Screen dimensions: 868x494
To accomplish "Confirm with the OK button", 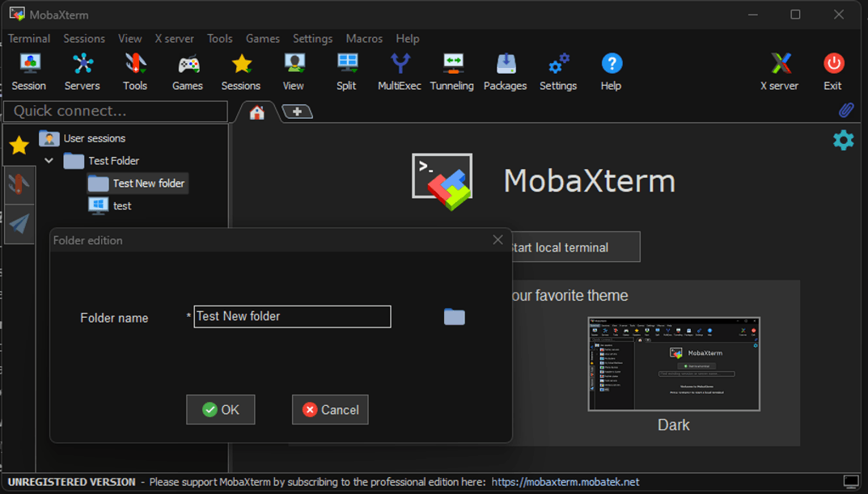I will 221,410.
